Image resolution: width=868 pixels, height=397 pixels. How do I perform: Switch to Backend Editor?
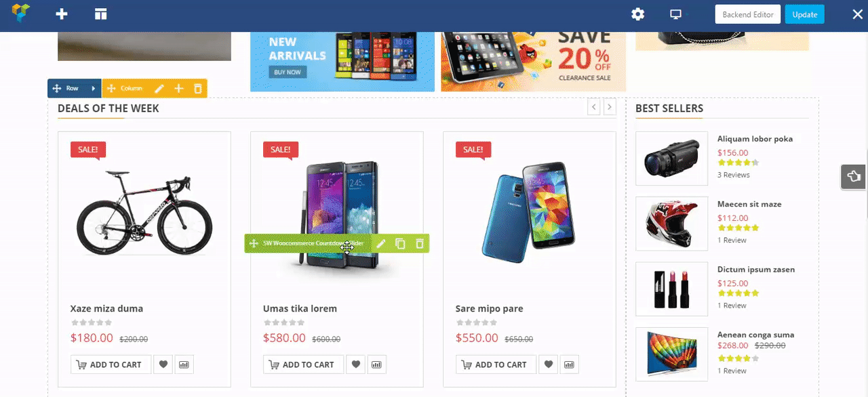748,14
